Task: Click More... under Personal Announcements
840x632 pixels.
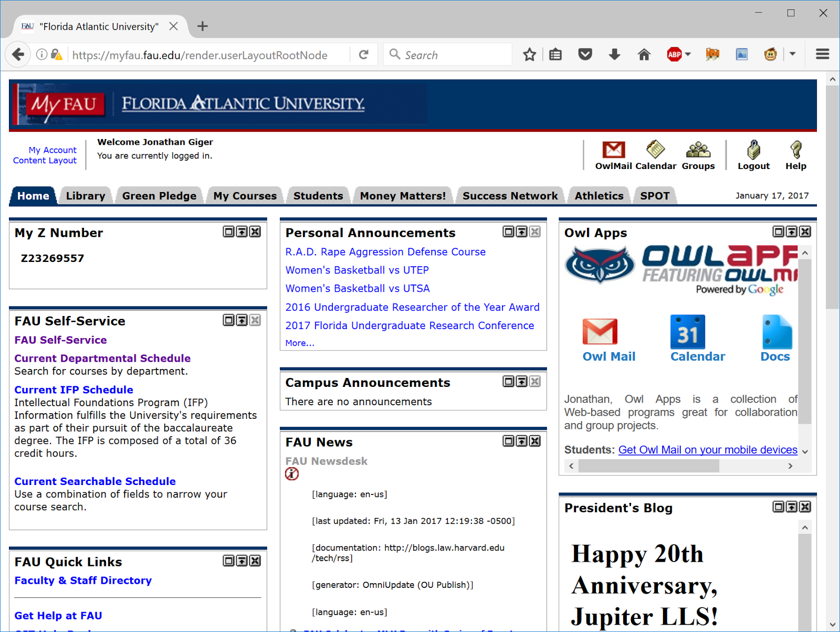Action: (300, 343)
